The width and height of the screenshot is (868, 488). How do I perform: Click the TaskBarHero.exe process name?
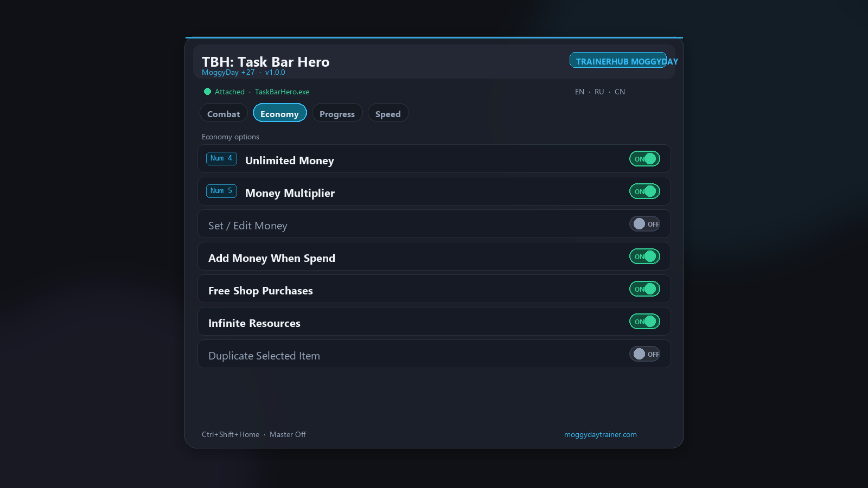(282, 92)
